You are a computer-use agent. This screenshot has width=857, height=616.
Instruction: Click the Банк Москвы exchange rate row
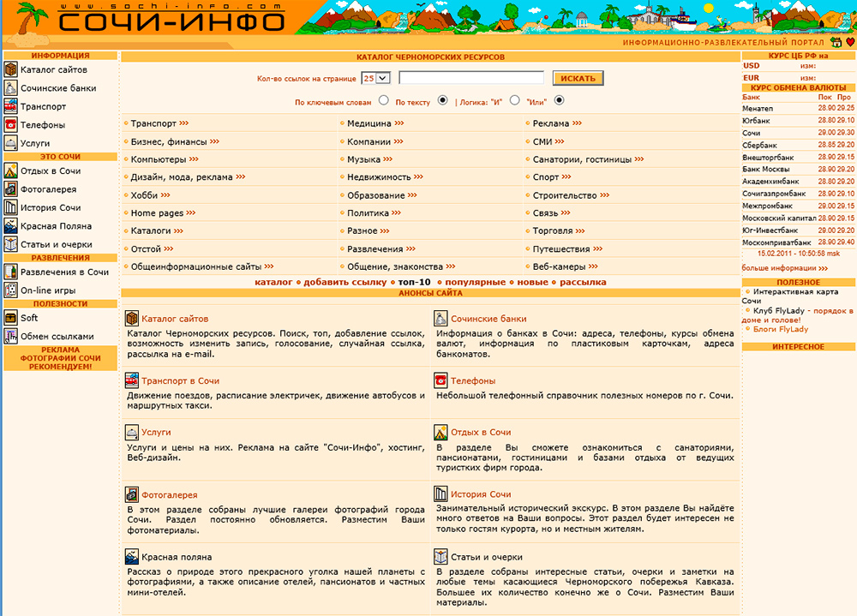pyautogui.click(x=798, y=169)
